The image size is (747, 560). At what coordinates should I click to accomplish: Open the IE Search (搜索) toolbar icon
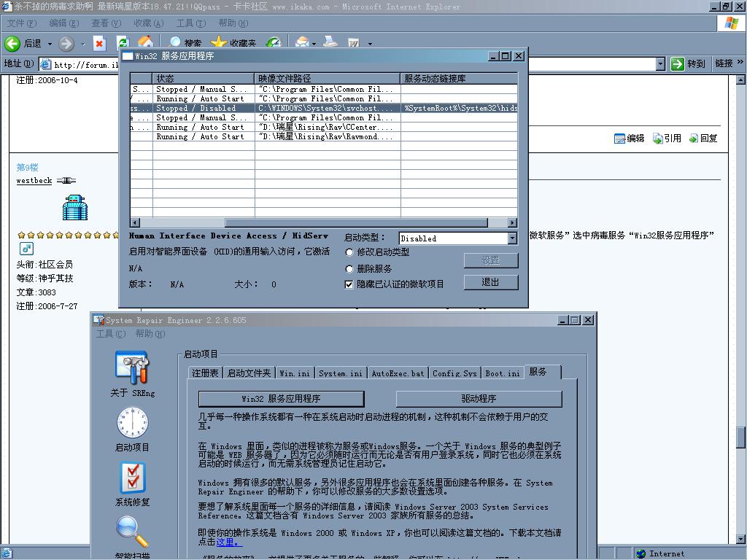point(176,43)
